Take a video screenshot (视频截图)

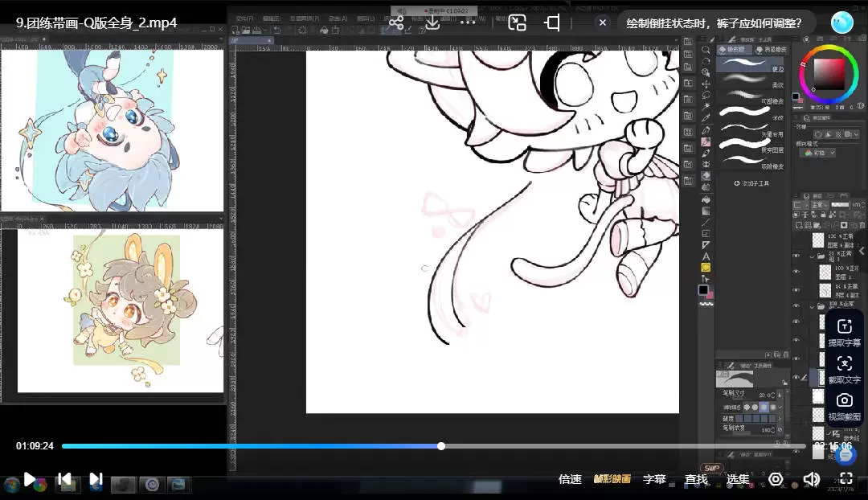844,406
